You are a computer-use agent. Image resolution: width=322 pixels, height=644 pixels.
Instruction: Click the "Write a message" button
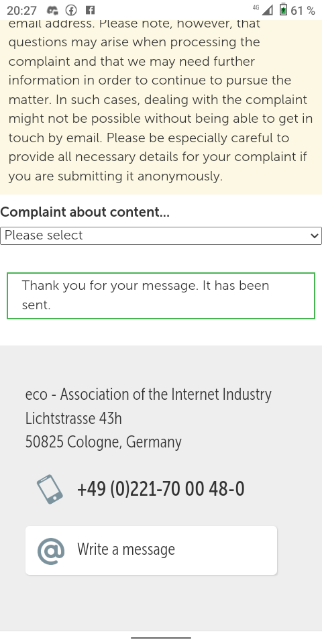(151, 550)
